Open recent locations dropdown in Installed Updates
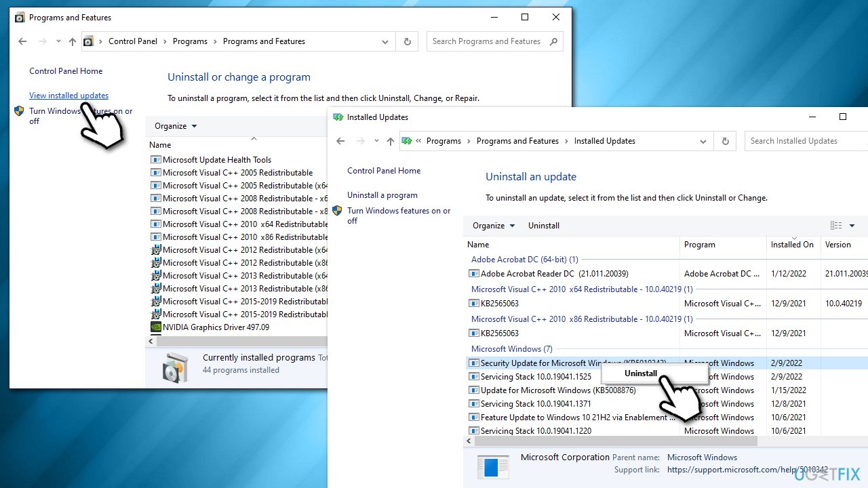This screenshot has height=488, width=868. click(x=376, y=141)
